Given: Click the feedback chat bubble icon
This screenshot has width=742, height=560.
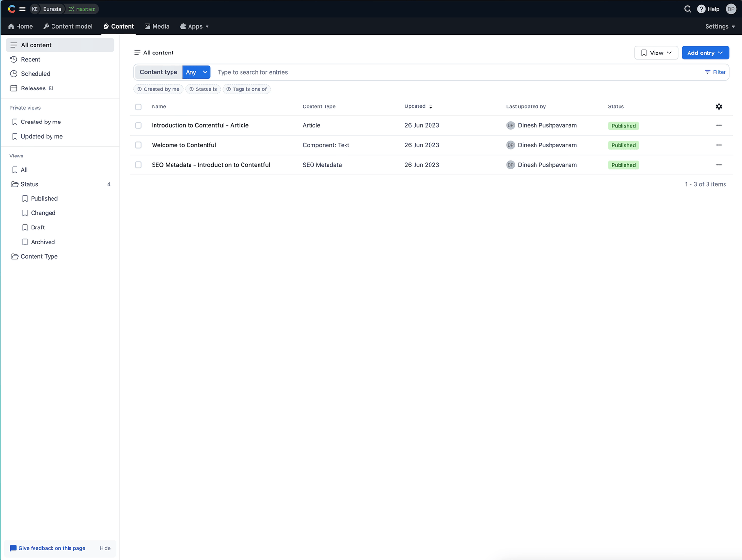Looking at the screenshot, I should 13,548.
